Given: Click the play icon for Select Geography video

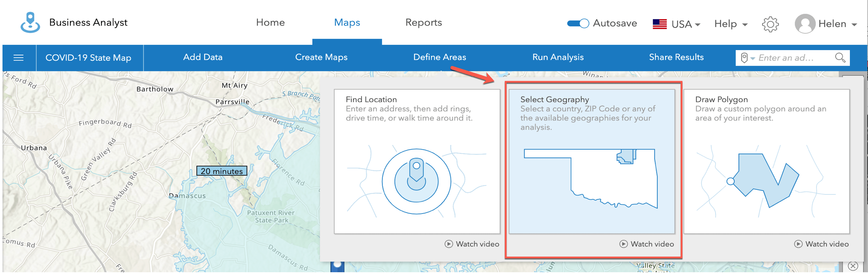Looking at the screenshot, I should [x=623, y=244].
